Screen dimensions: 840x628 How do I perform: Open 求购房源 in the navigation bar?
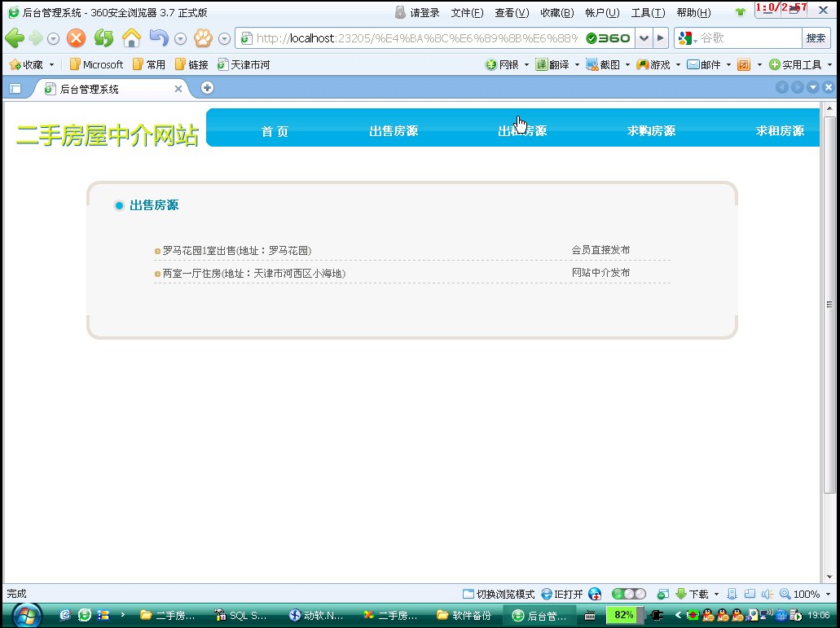652,131
